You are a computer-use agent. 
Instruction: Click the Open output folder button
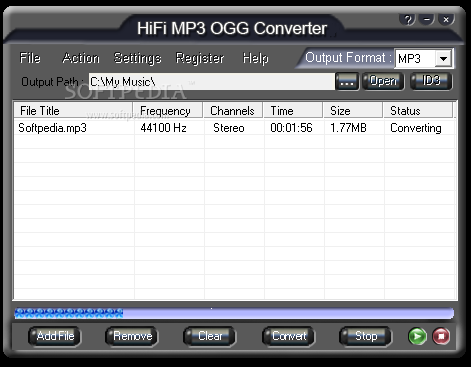pos(383,81)
